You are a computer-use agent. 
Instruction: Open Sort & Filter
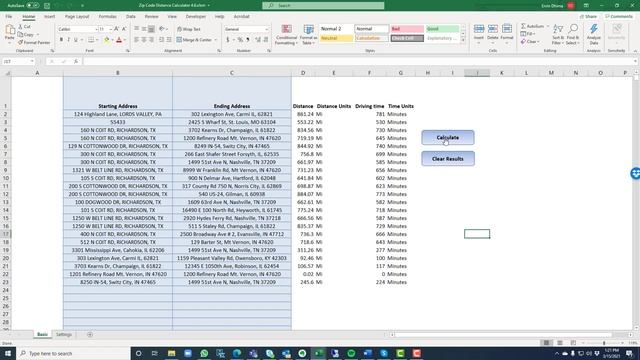pos(558,34)
